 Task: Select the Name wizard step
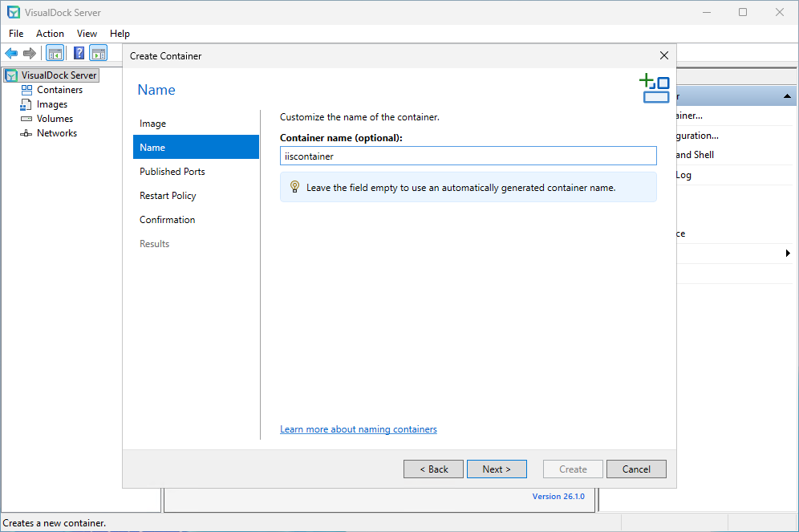(x=197, y=148)
